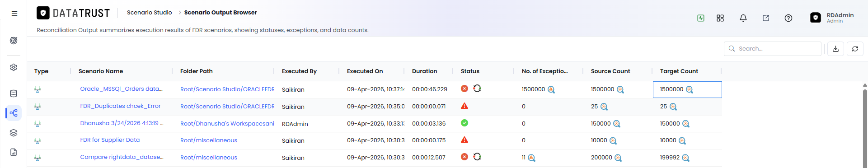Rerun the Oracle_MSSQl_Orders scenario via its status refresh icon

coord(477,89)
